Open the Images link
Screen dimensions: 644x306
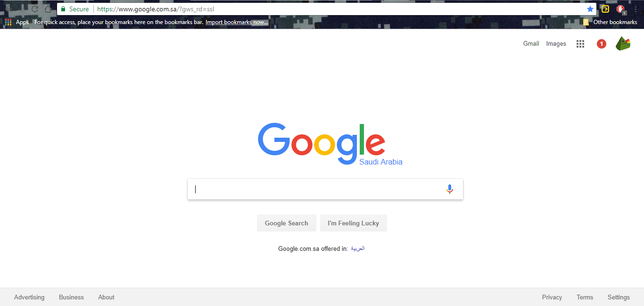(x=556, y=43)
